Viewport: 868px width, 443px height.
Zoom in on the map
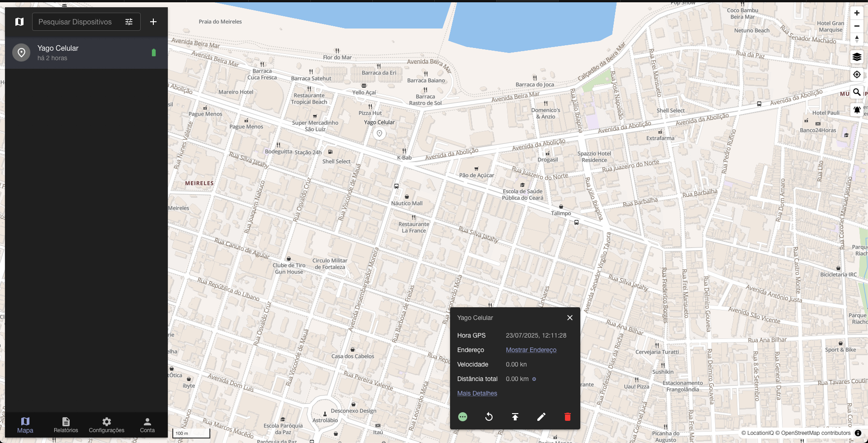857,13
